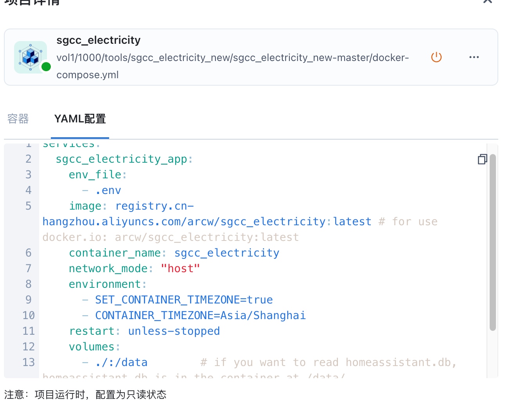Select the YAML配置 tab

click(80, 119)
